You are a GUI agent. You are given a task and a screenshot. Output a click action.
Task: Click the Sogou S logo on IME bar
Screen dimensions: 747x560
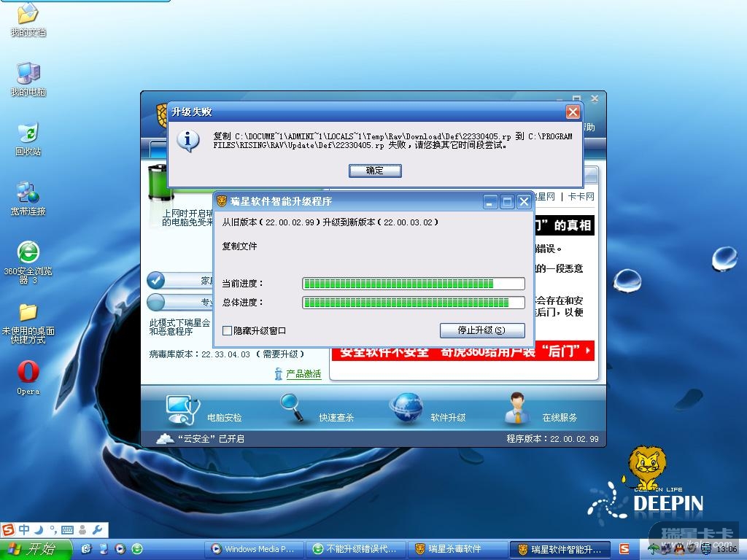coord(8,530)
